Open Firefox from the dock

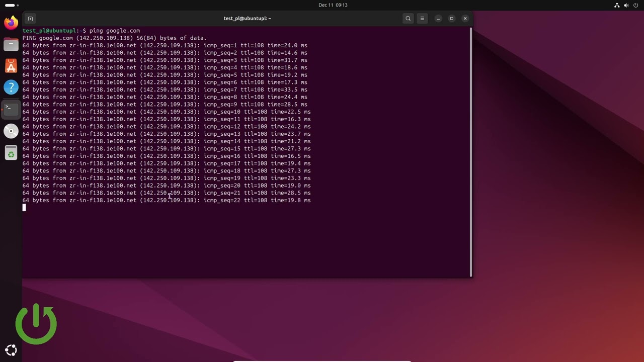(x=11, y=23)
